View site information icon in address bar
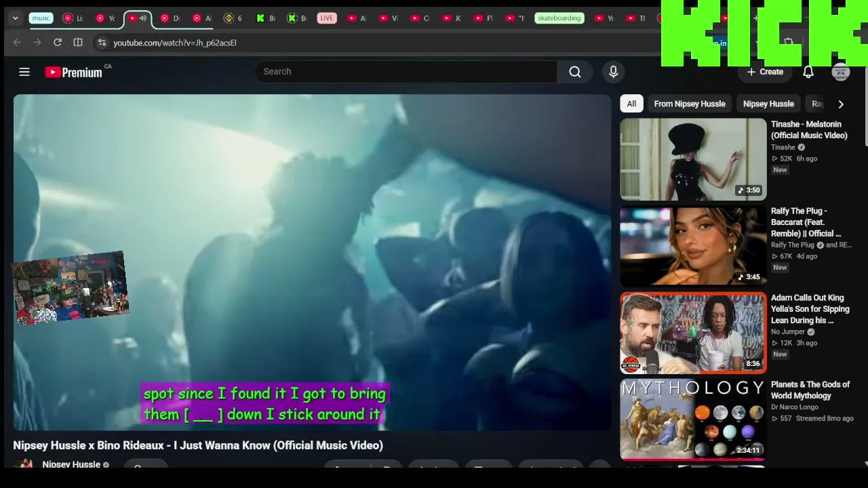 [102, 43]
